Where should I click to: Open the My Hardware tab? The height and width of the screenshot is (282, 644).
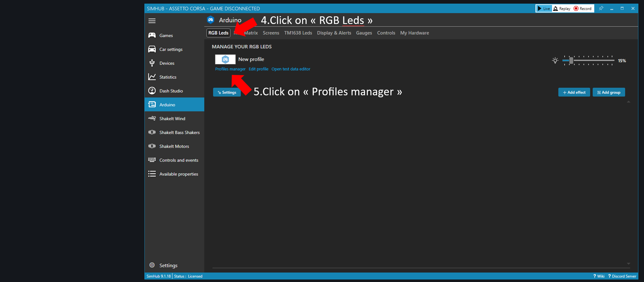click(x=414, y=33)
